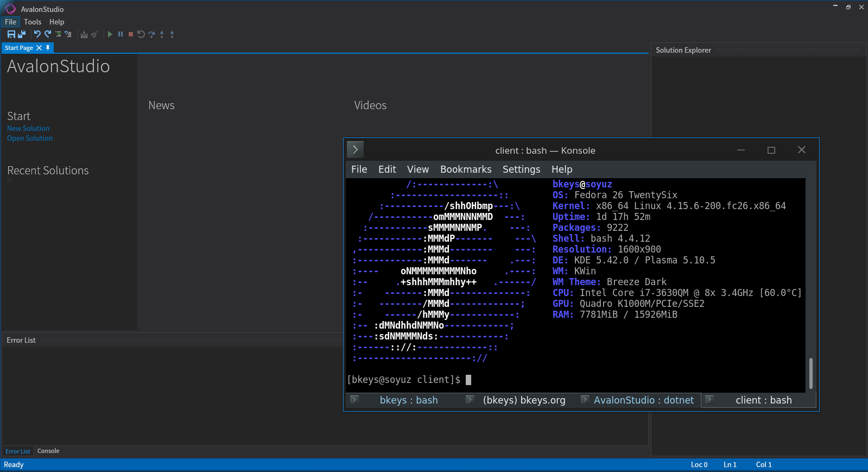The height and width of the screenshot is (472, 868).
Task: Click the Save icon in AvalonStudio toolbar
Action: coord(11,34)
